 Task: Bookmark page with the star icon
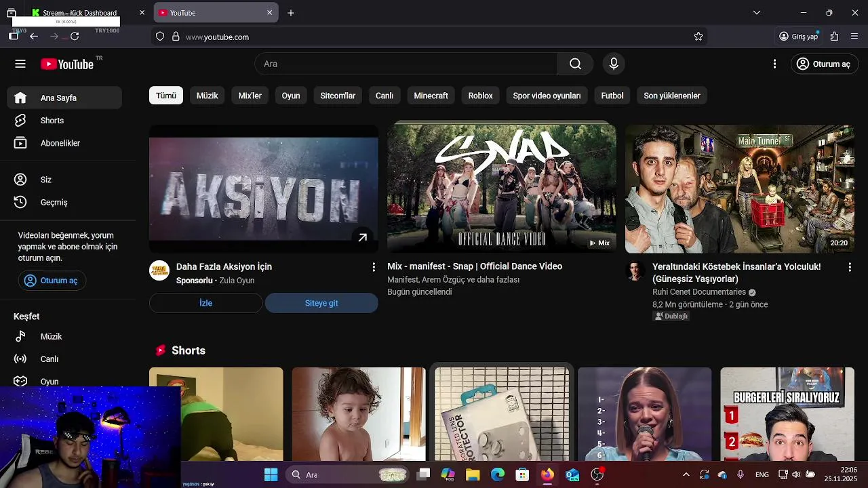click(x=698, y=37)
